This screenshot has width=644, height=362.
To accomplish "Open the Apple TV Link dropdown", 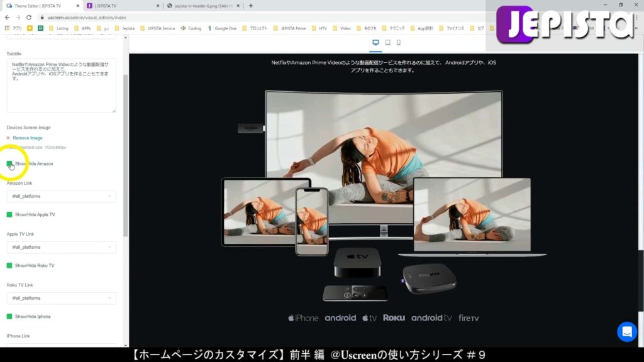I will point(61,247).
